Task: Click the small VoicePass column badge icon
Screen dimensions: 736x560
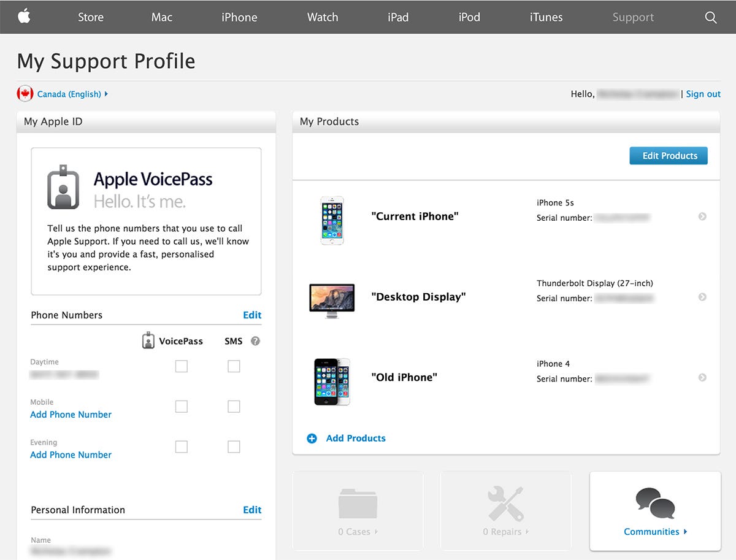Action: pyautogui.click(x=148, y=340)
